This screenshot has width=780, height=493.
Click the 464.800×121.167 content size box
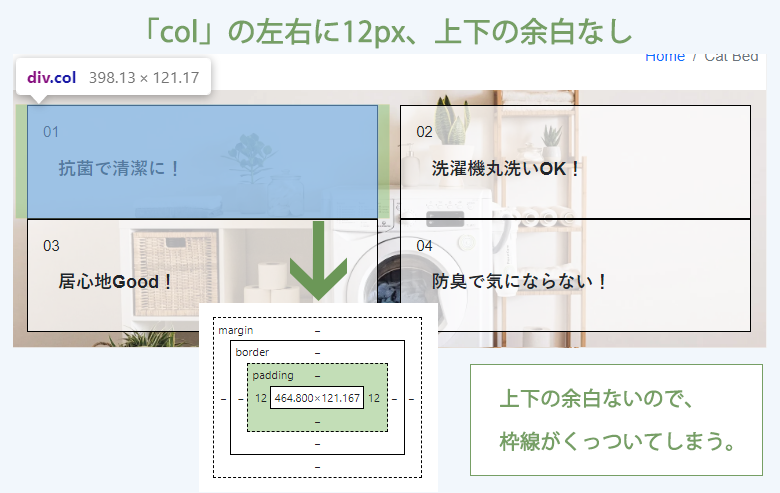click(317, 398)
